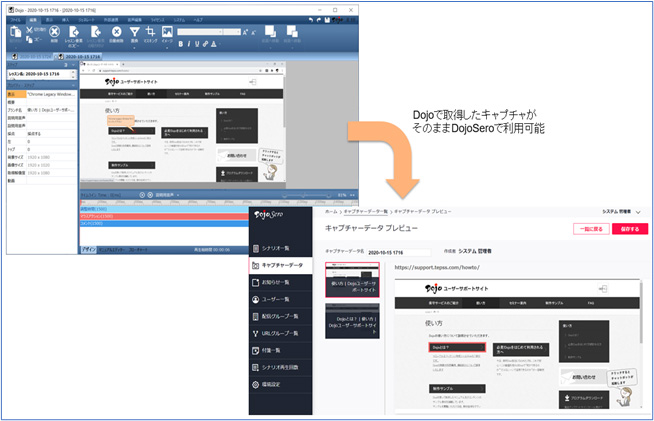Toggle underline U formatting in Dojo

coord(197,44)
